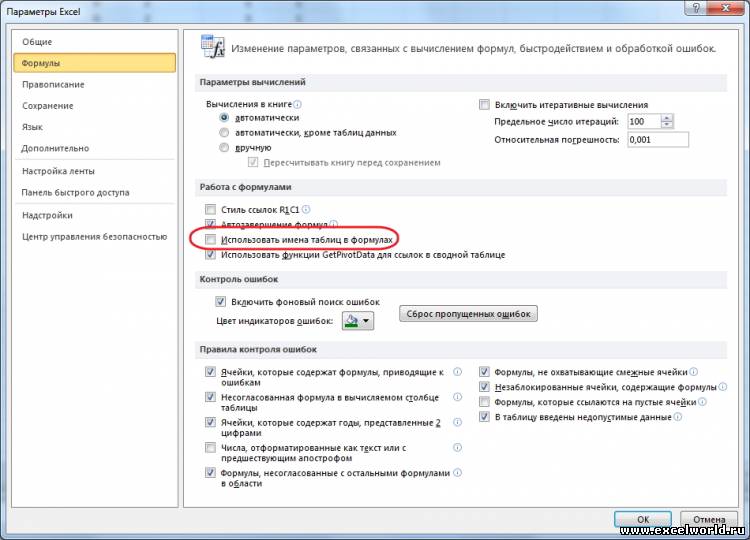Open 'Общие' options category
This screenshot has width=750, height=540.
click(95, 42)
